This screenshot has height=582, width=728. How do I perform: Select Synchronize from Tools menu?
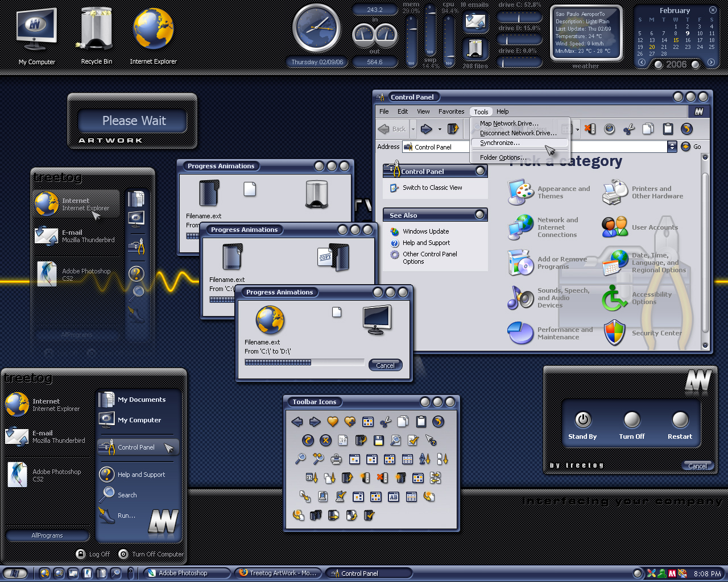(x=519, y=143)
